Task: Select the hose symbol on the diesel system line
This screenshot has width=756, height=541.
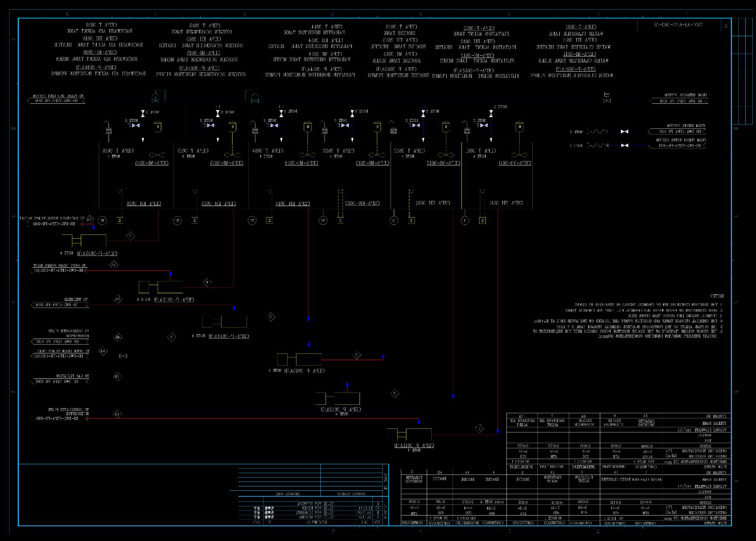Action: pyautogui.click(x=597, y=131)
